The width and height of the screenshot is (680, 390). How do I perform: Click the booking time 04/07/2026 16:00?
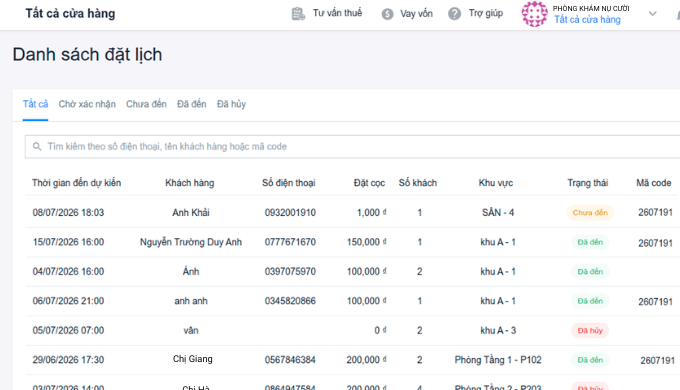tap(69, 272)
